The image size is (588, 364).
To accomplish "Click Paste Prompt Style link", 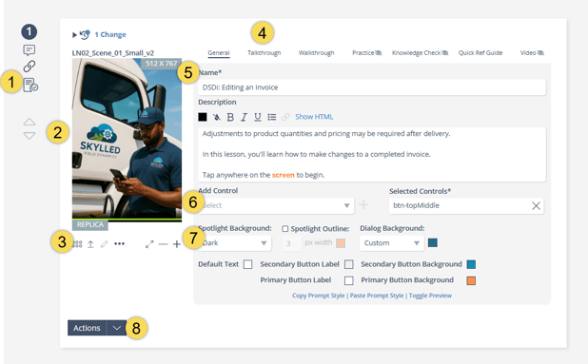I will (377, 296).
